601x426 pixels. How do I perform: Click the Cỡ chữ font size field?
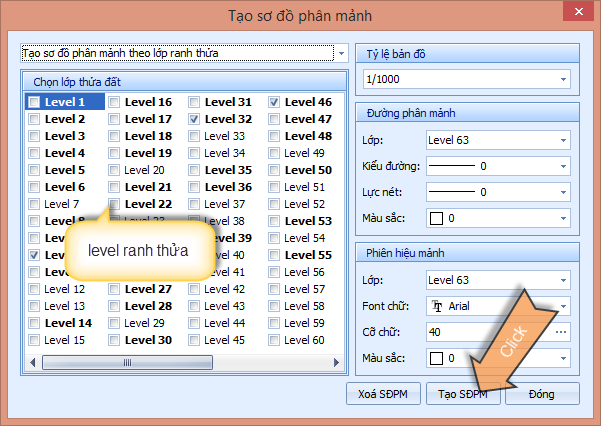click(x=488, y=331)
